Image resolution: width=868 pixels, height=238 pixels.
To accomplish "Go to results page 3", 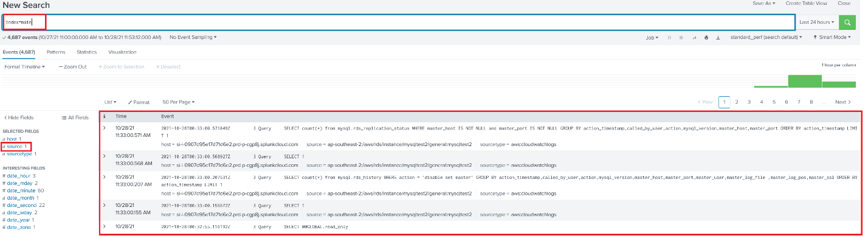I will coord(749,102).
